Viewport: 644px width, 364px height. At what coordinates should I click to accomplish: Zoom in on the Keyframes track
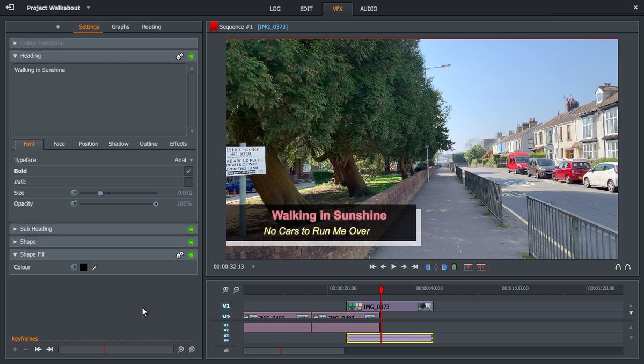click(x=181, y=349)
